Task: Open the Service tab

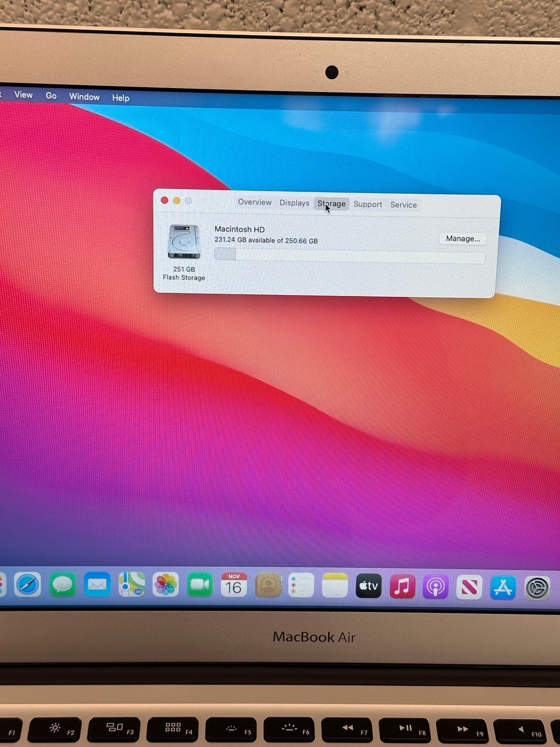Action: 404,205
